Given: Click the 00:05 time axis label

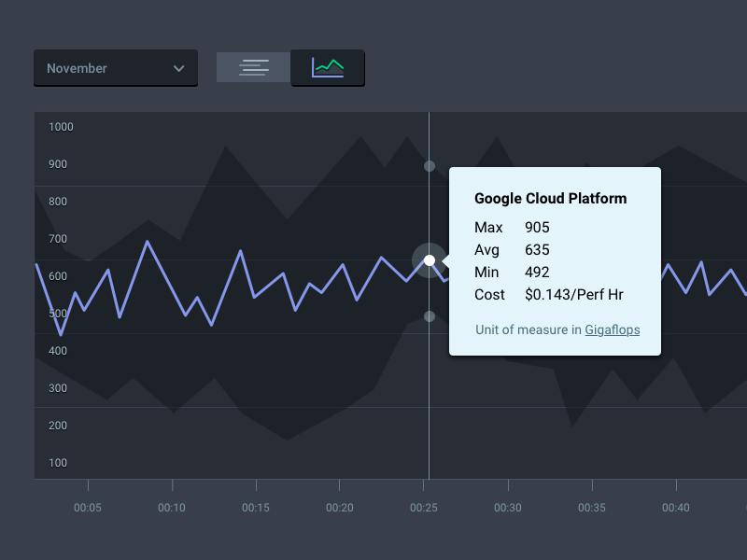Looking at the screenshot, I should (x=88, y=508).
